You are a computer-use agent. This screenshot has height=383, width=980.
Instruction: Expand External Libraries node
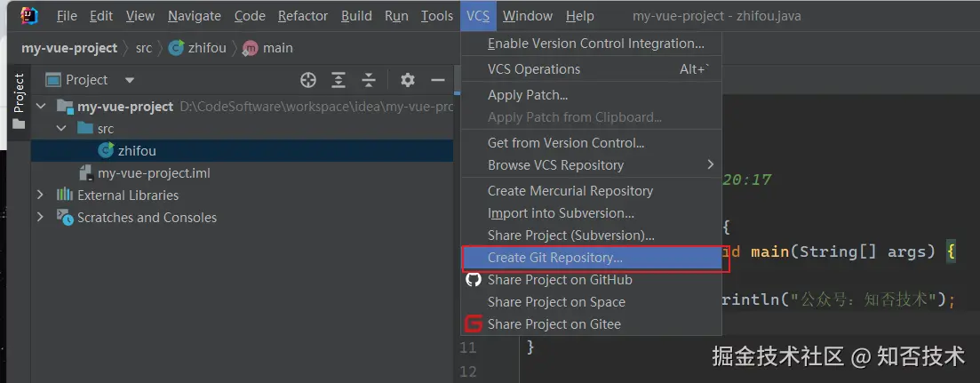tap(40, 195)
